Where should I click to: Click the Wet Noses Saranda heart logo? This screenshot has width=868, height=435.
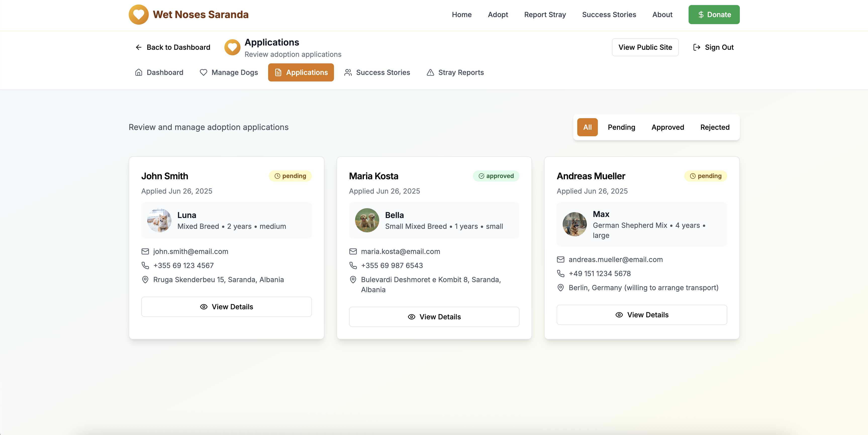tap(138, 15)
